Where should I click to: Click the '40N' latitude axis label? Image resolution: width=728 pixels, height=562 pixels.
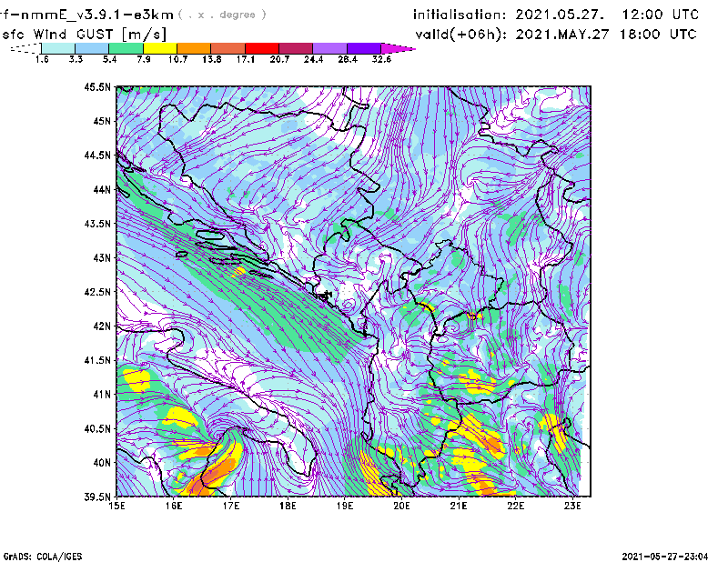pyautogui.click(x=102, y=463)
